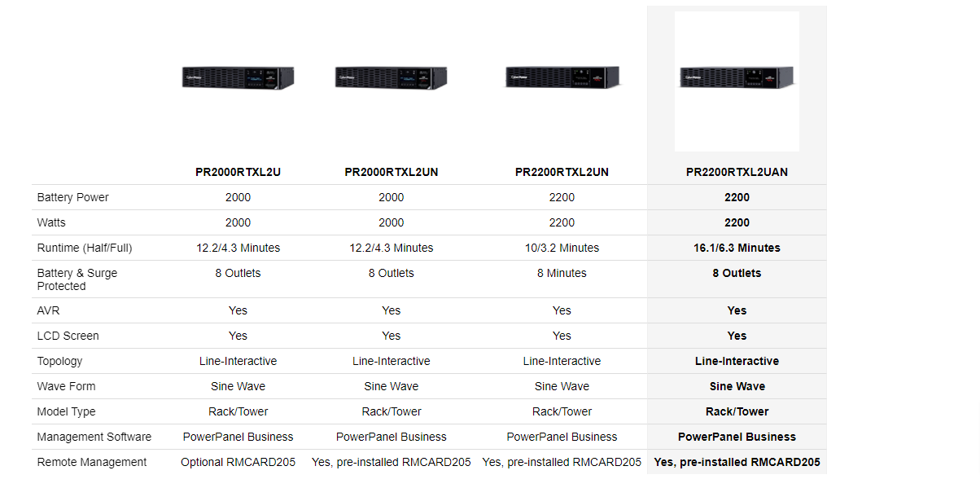Open the PR2000RTXL2U model name link
The image size is (980, 488).
click(238, 172)
